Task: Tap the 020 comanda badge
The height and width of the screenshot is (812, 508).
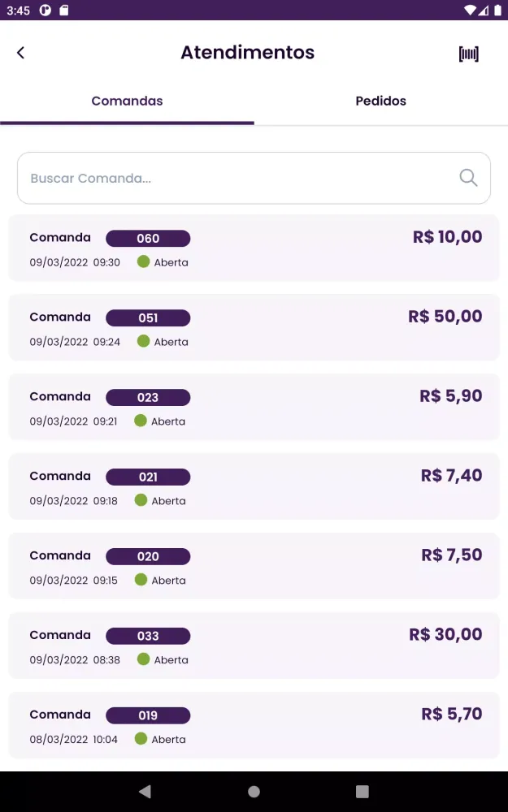Action: click(x=148, y=556)
